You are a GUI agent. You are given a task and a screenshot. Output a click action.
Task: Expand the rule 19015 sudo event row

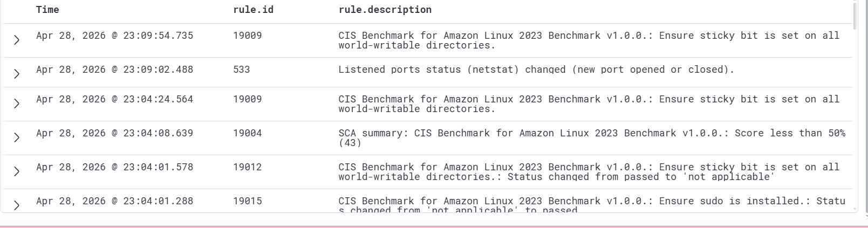(x=17, y=205)
